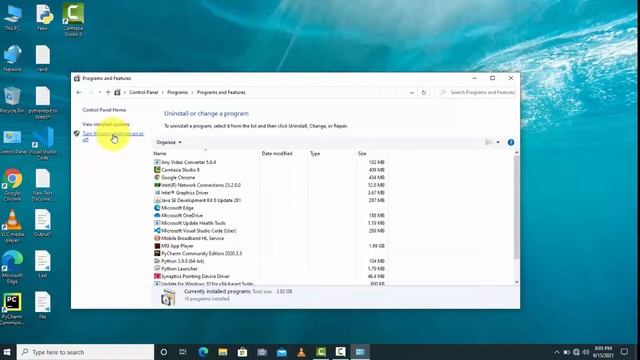The width and height of the screenshot is (640, 360).
Task: Click the scroll down arrow of list
Action: [x=517, y=282]
